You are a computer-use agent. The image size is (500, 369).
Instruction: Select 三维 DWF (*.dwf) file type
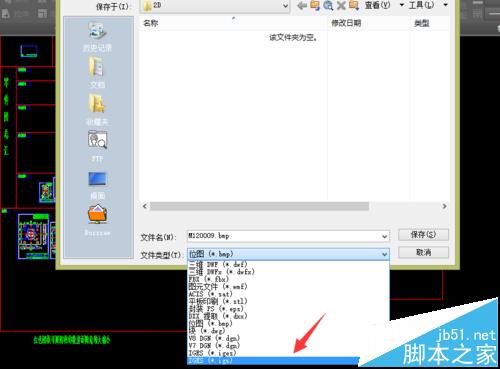[x=288, y=265]
